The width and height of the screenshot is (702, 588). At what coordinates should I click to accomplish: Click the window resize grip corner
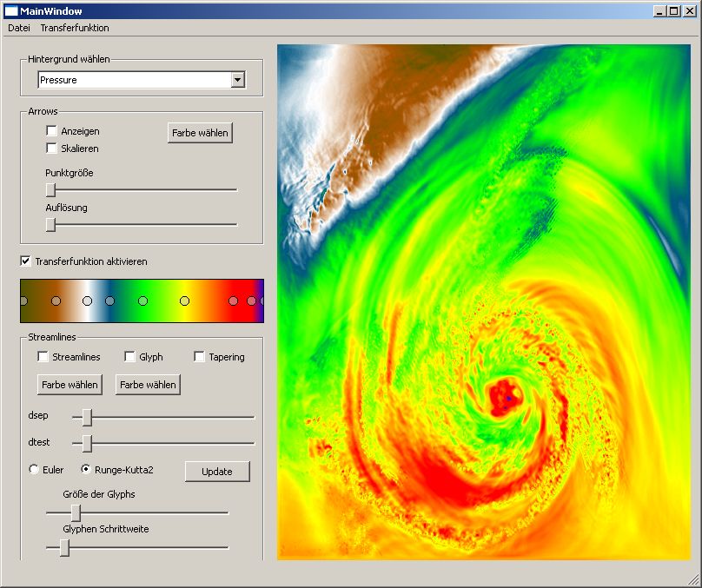[693, 579]
